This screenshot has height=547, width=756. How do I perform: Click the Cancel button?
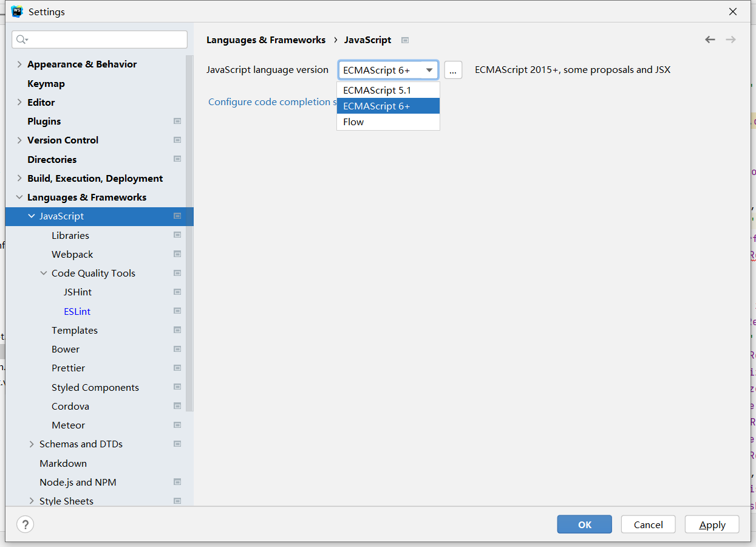649,525
